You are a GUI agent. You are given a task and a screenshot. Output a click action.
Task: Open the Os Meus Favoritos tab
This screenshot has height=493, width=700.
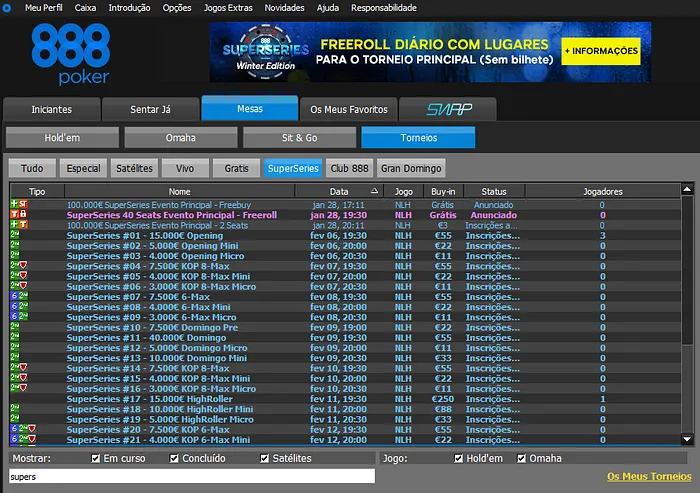pyautogui.click(x=349, y=109)
